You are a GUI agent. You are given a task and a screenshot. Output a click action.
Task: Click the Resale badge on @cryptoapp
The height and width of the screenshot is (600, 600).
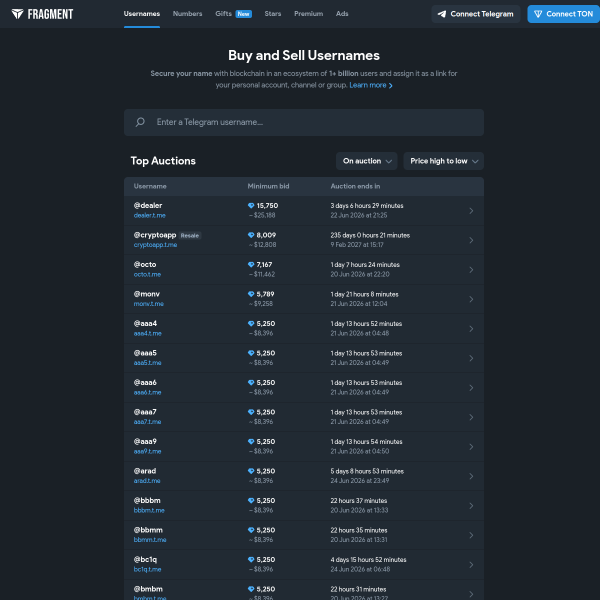coord(190,235)
